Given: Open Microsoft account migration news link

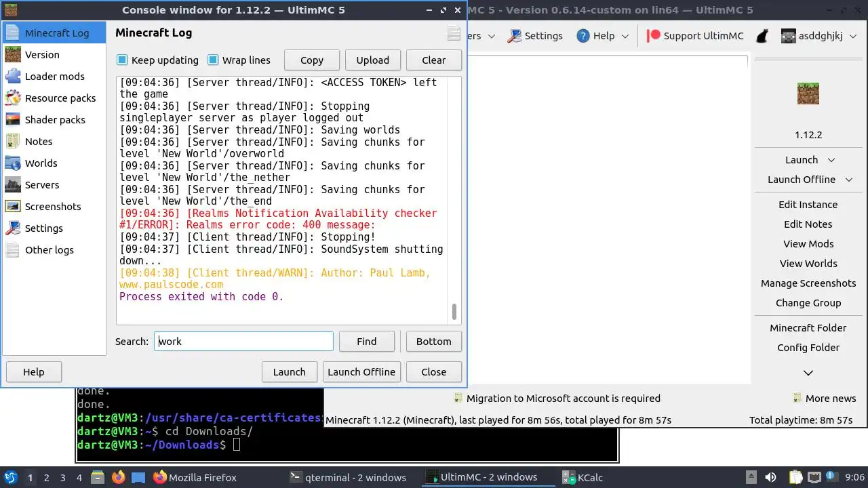Looking at the screenshot, I should (557, 399).
